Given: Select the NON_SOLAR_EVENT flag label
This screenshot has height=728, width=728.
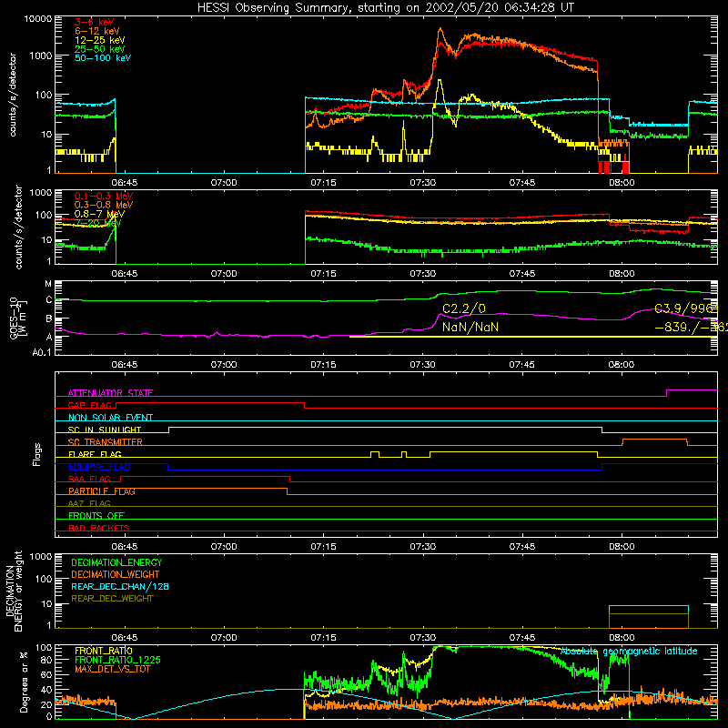Looking at the screenshot, I should tap(110, 418).
